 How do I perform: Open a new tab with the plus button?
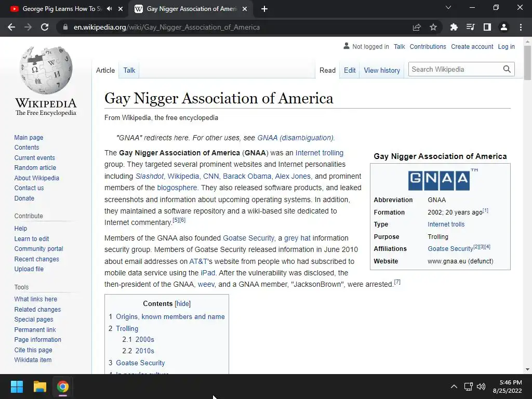pyautogui.click(x=264, y=9)
